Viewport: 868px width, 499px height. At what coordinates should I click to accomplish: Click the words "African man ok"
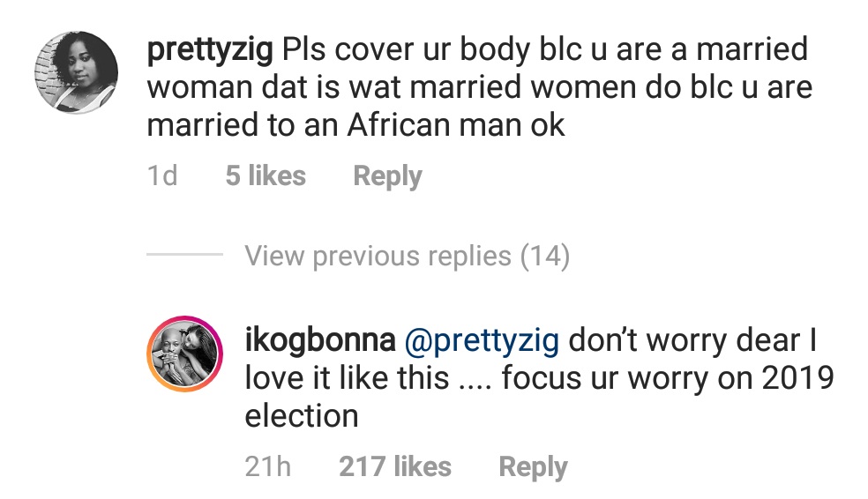455,126
